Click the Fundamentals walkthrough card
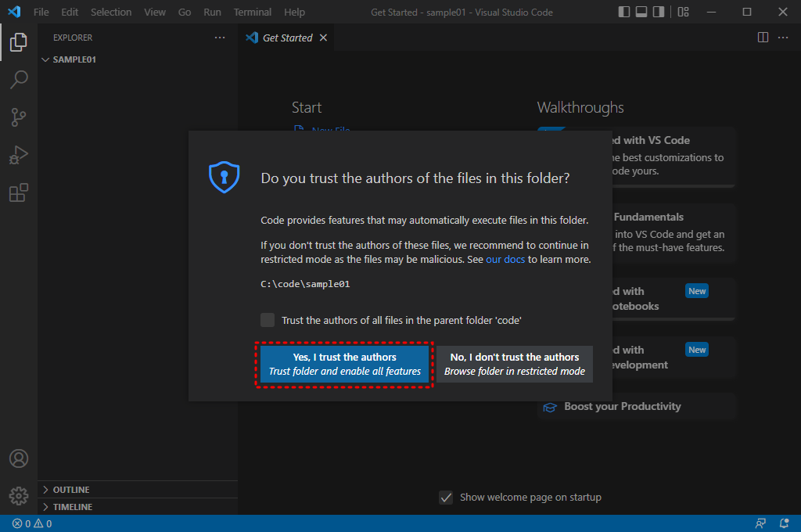 [x=674, y=232]
